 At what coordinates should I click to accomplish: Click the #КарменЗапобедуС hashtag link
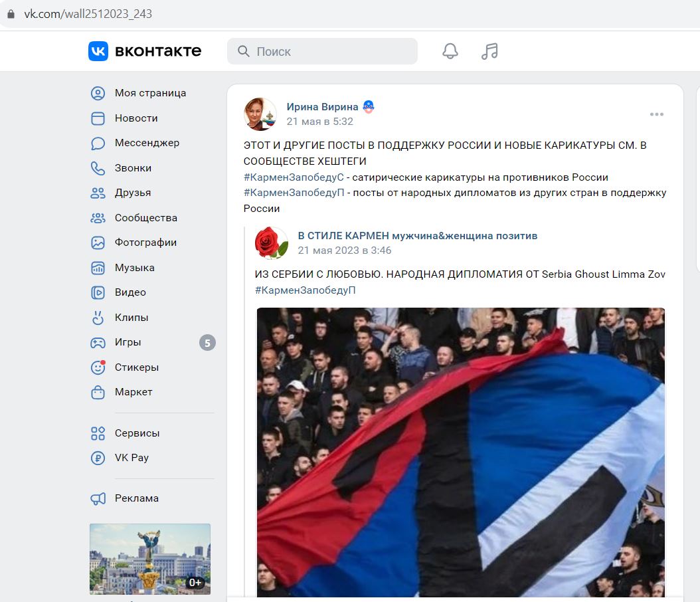[x=294, y=177]
